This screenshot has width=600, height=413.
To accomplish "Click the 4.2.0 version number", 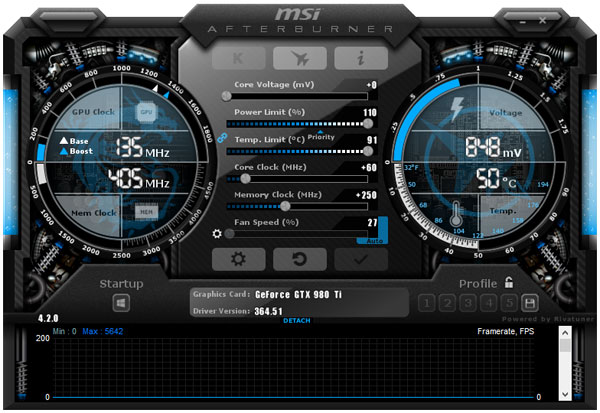I will tap(48, 318).
